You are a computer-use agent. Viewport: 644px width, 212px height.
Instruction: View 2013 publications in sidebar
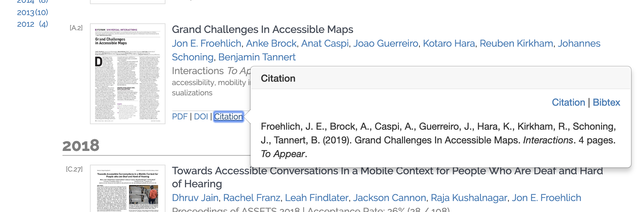click(x=32, y=12)
